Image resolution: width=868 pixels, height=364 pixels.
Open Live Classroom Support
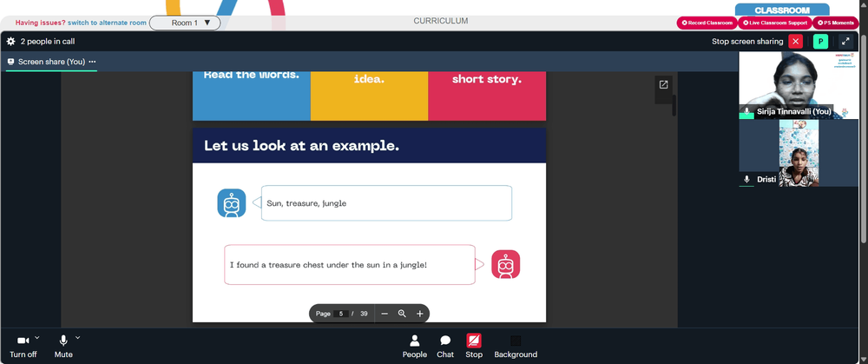774,23
